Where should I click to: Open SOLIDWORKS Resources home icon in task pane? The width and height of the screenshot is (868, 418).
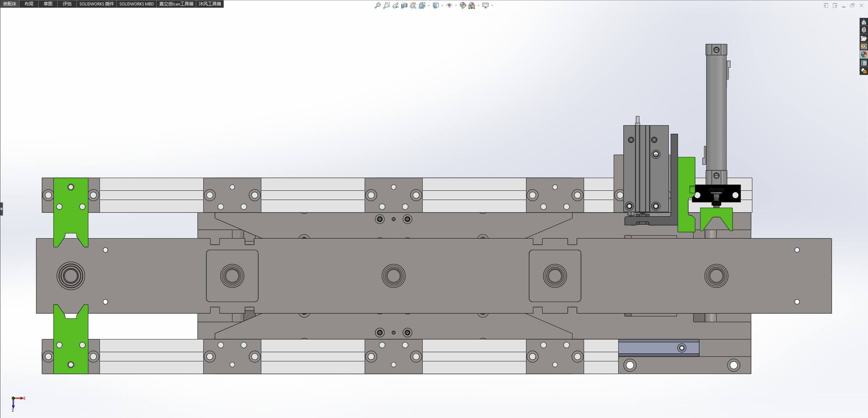click(x=864, y=22)
